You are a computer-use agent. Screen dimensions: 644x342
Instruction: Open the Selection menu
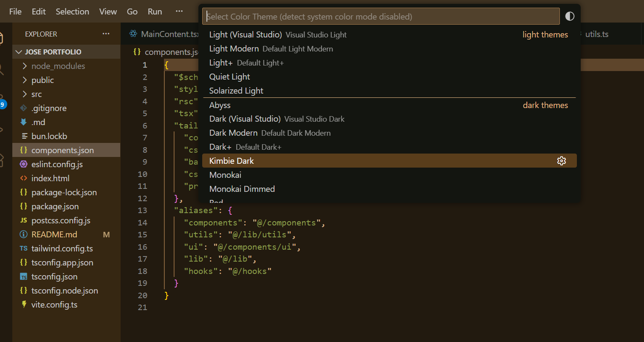coord(72,11)
